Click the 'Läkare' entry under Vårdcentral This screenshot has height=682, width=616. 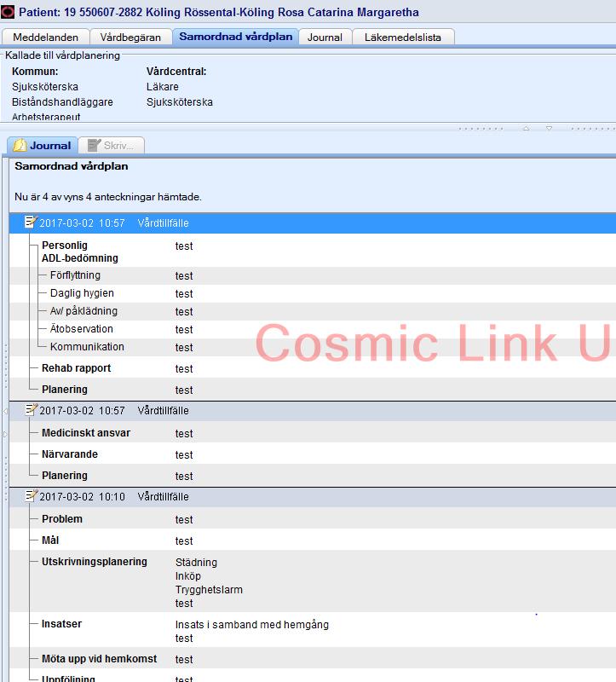pos(162,87)
